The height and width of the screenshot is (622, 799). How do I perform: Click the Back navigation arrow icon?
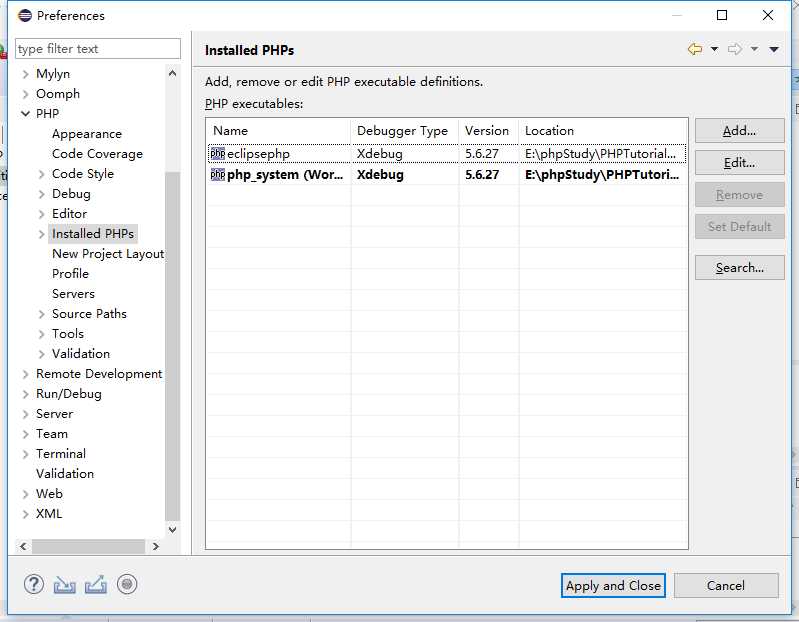click(695, 49)
